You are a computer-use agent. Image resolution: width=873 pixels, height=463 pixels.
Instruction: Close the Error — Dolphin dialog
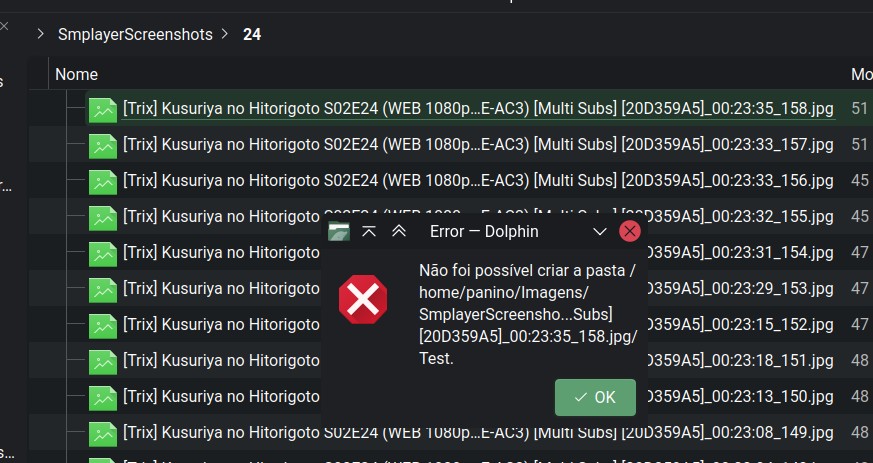tap(630, 231)
